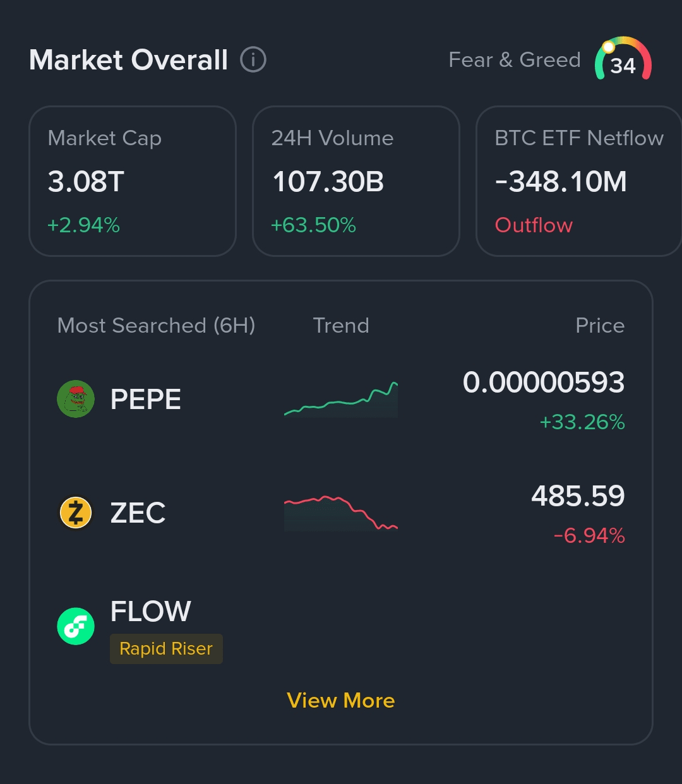Click the PEPE price 0.00000593
This screenshot has height=784, width=682.
pos(543,383)
